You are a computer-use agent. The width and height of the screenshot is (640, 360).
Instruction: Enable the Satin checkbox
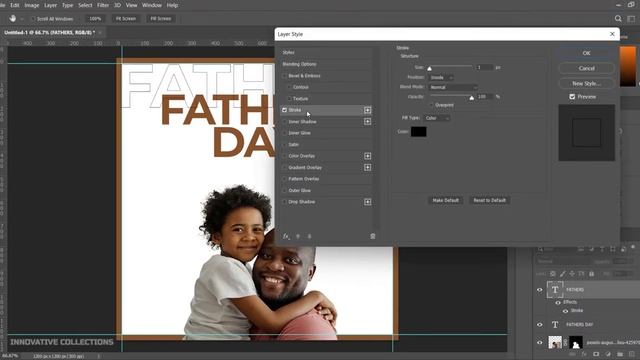(284, 144)
